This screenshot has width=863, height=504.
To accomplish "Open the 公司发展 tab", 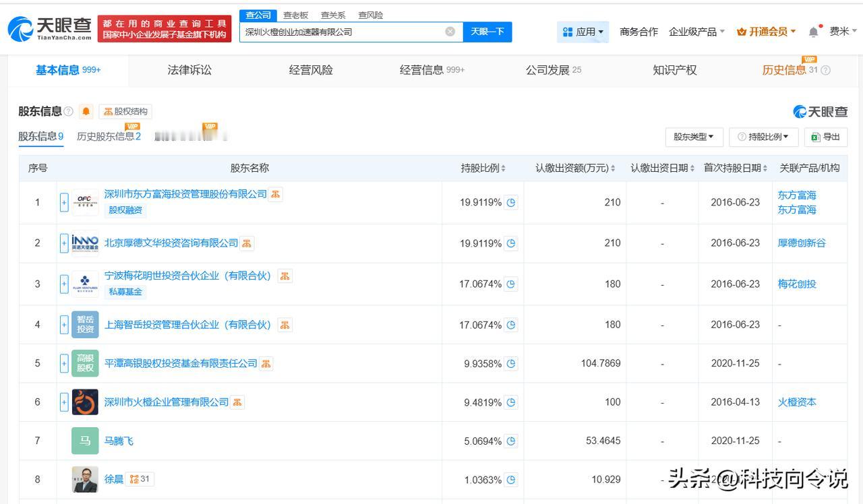I will pyautogui.click(x=554, y=70).
